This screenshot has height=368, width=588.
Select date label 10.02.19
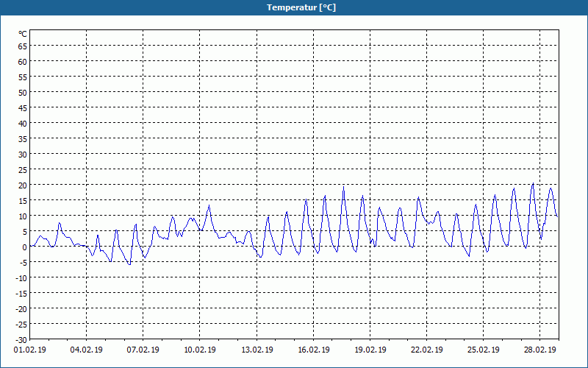coord(200,350)
